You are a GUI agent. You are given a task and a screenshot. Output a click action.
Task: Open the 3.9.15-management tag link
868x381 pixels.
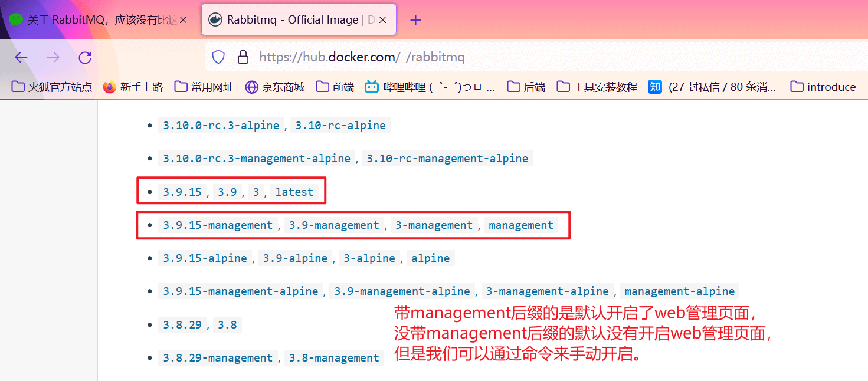(x=218, y=225)
